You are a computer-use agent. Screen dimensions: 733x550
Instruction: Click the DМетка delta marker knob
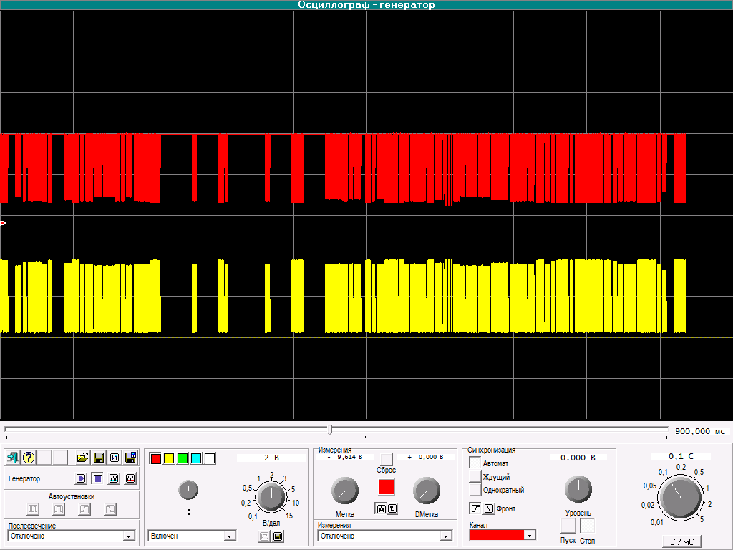point(426,491)
